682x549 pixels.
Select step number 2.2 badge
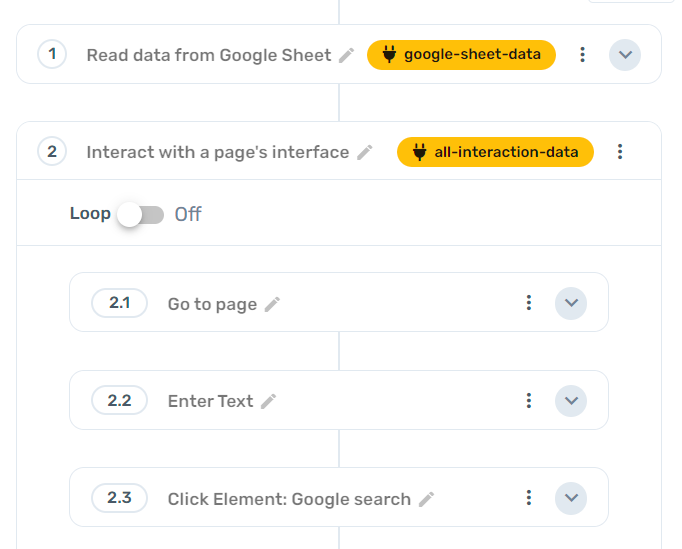click(119, 401)
